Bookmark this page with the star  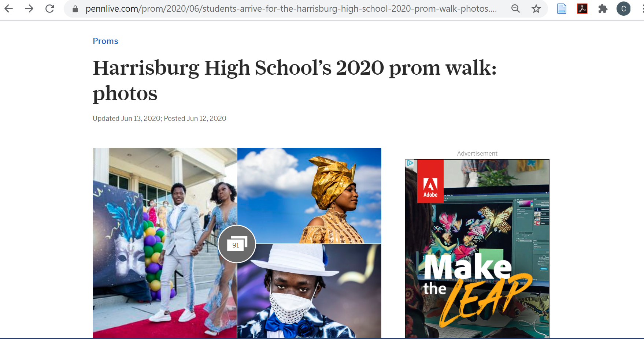[536, 8]
